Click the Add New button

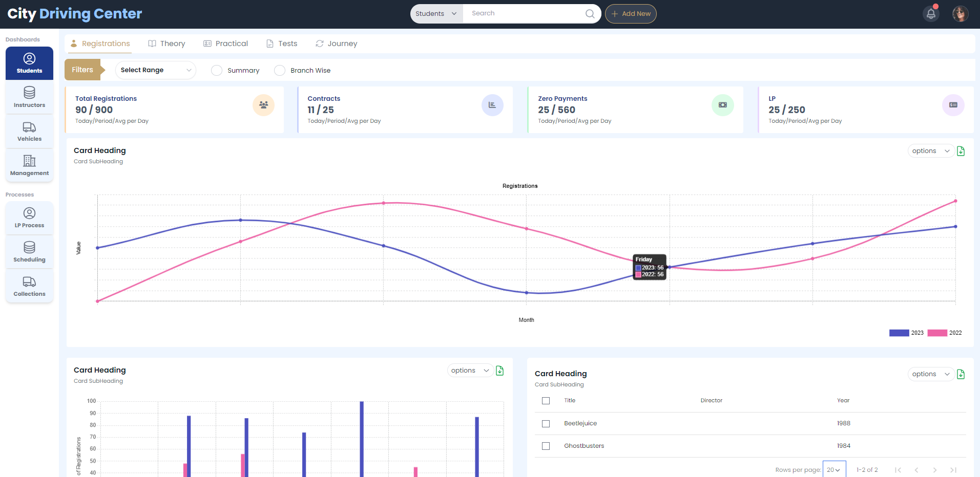pos(631,14)
